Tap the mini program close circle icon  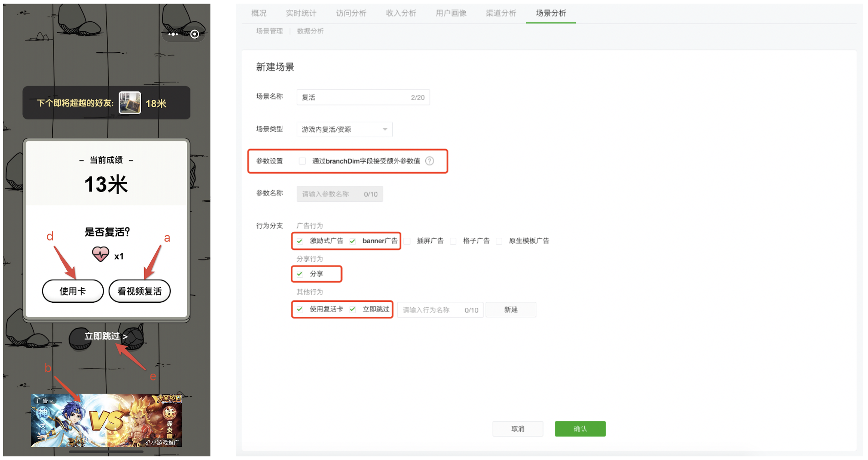pyautogui.click(x=195, y=34)
